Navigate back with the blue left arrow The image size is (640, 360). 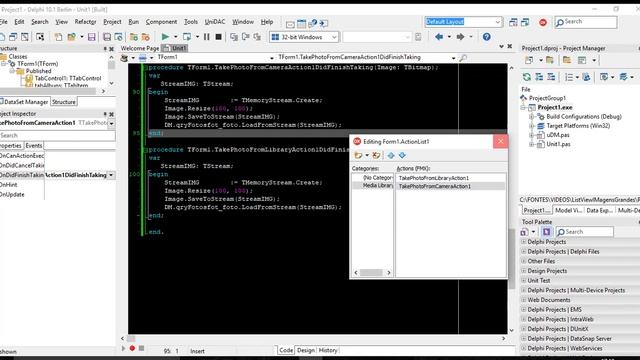pyautogui.click(x=439, y=37)
